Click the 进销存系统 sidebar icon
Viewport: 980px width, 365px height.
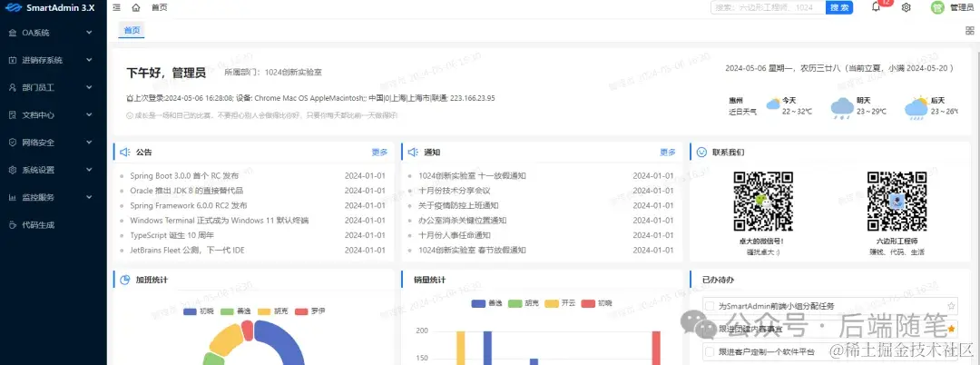(13, 60)
